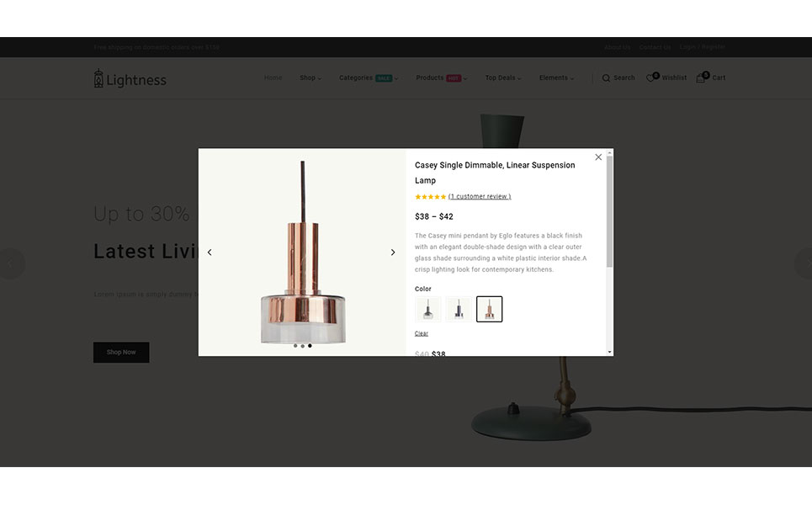Open the Wishlist heart icon
This screenshot has width=812, height=505.
click(651, 78)
